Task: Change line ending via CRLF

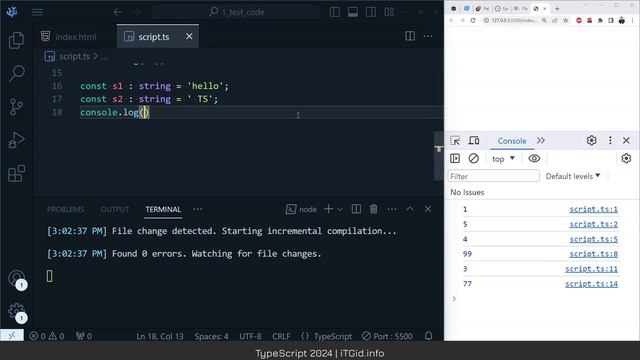Action: coord(281,336)
